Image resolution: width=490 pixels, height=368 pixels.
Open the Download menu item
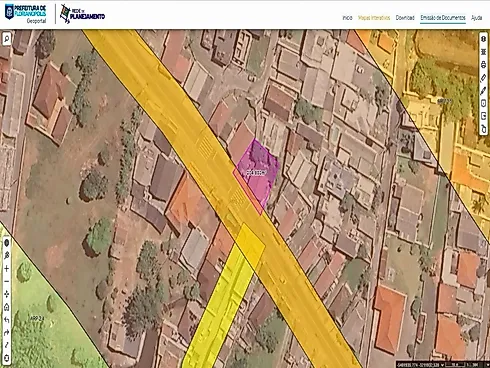405,18
